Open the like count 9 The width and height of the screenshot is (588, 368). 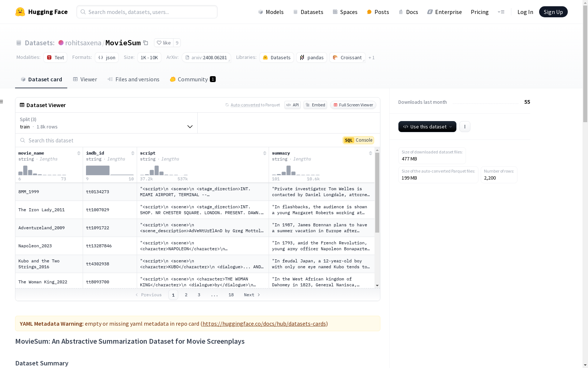[x=177, y=43]
